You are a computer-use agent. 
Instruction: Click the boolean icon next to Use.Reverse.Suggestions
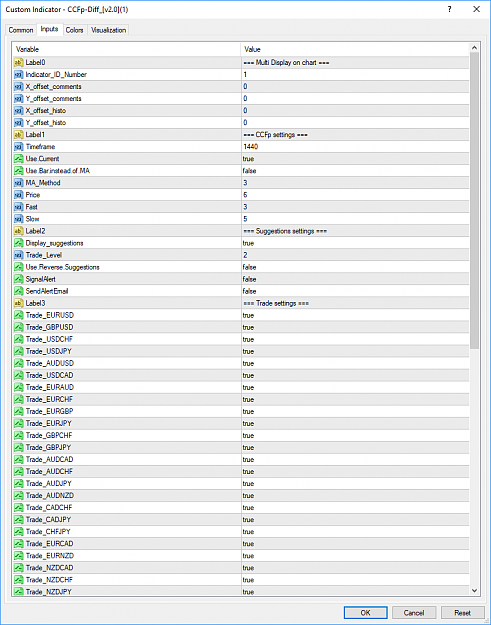[19, 267]
